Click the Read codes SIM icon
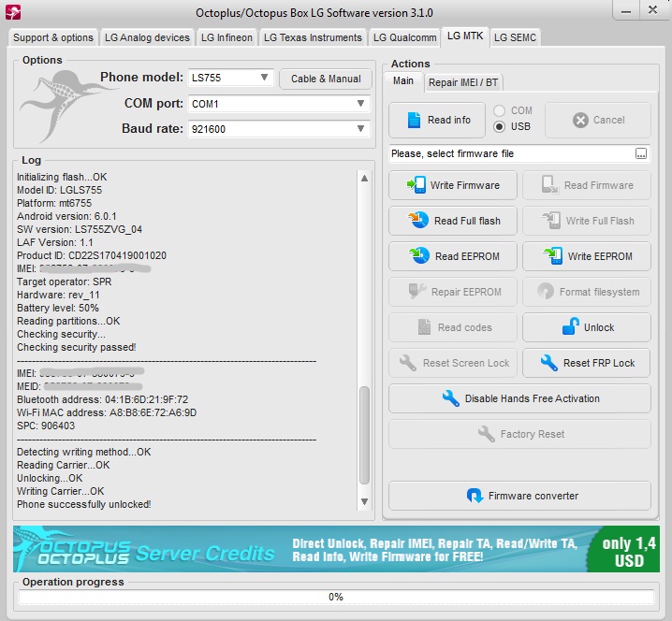 click(x=424, y=327)
